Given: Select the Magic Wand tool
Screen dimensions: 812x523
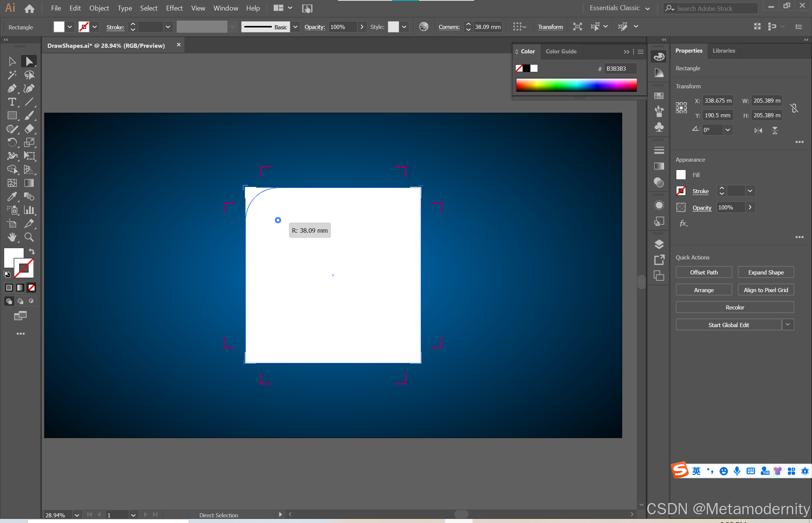Looking at the screenshot, I should (x=12, y=75).
